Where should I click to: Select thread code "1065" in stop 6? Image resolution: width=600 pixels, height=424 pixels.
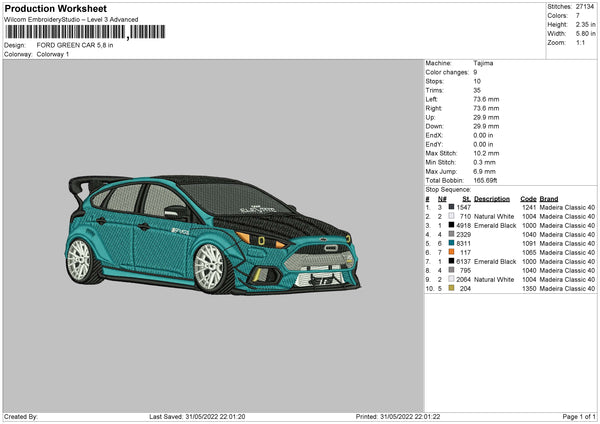coord(529,253)
